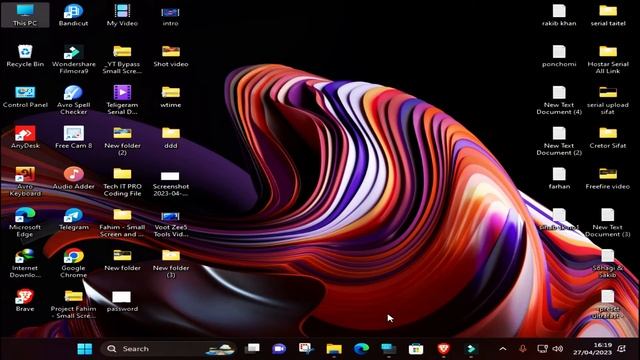Select the rakib khan text file
Image resolution: width=640 pixels, height=360 pixels.
(559, 15)
